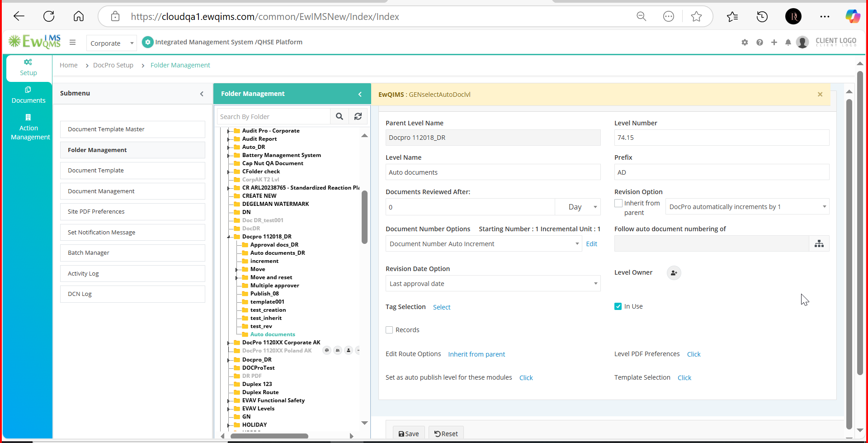Viewport: 868px width, 443px height.
Task: Tick the Inherit from parent checkbox
Action: pyautogui.click(x=618, y=204)
